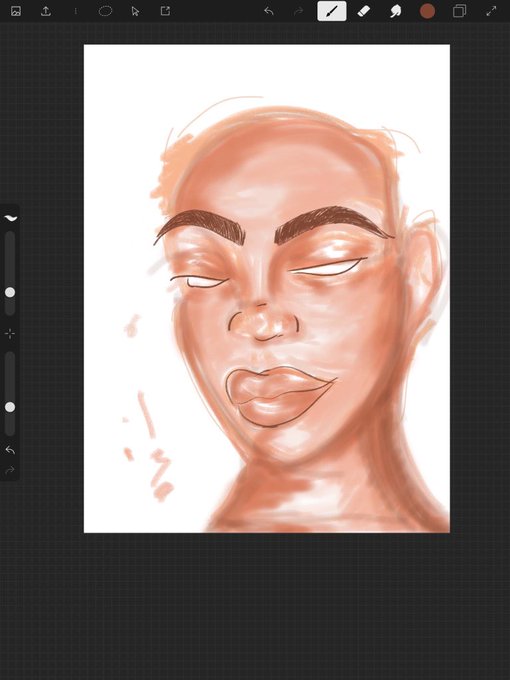Toggle fullscreen with the expand arrows
This screenshot has width=510, height=680.
[491, 11]
